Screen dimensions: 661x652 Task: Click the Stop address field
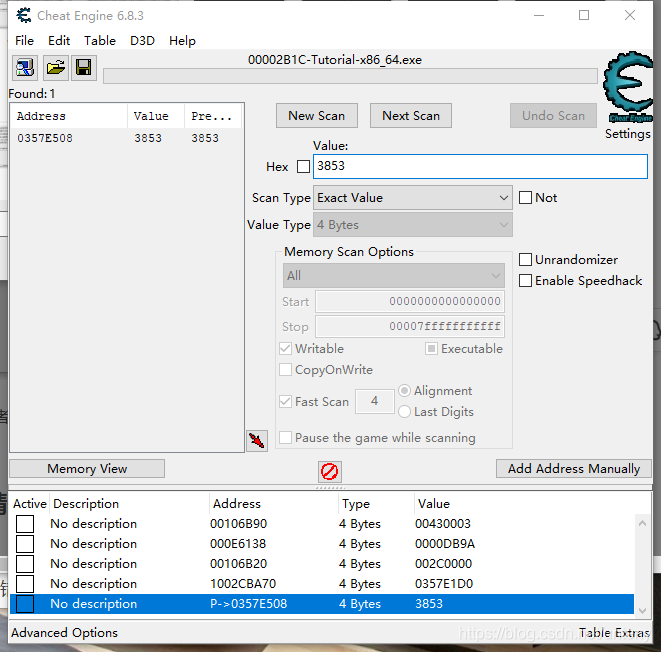pos(410,326)
